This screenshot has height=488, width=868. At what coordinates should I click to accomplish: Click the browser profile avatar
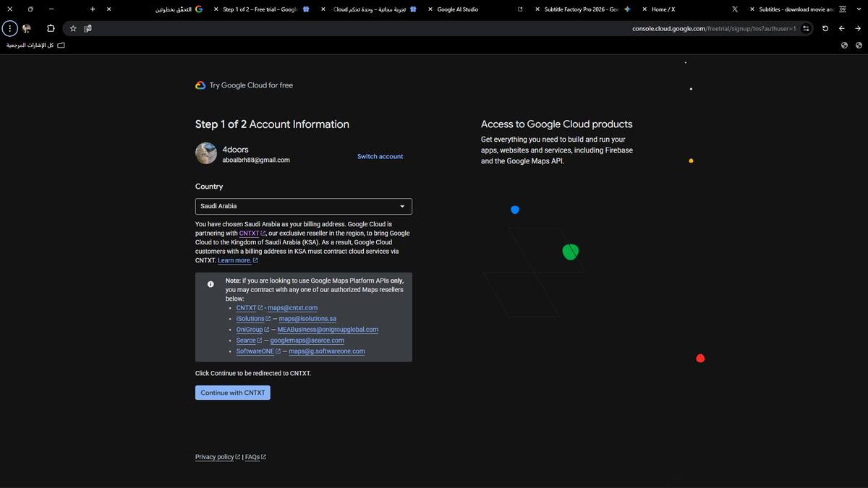(27, 28)
